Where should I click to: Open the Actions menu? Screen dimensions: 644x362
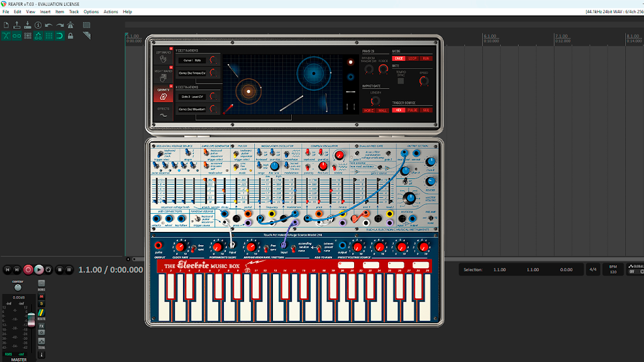(111, 12)
